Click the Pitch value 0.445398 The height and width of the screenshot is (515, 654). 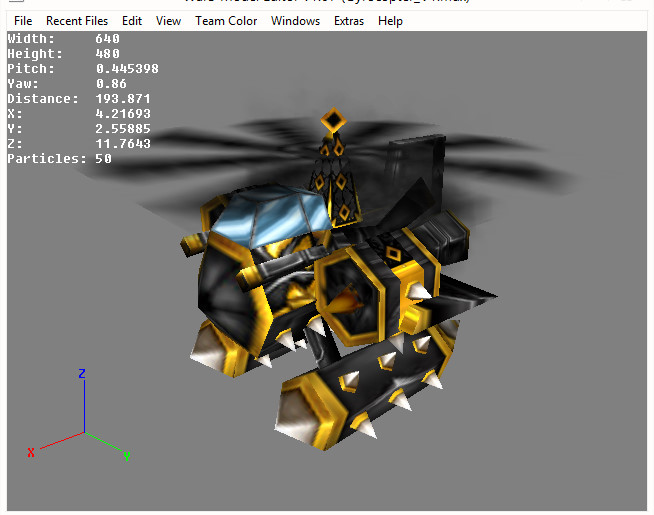point(127,69)
